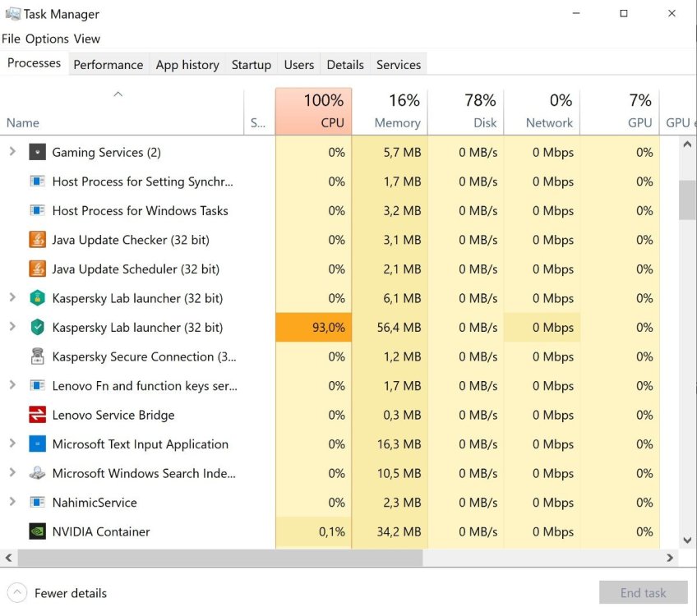
Task: Switch to the App history tab
Action: [x=187, y=65]
